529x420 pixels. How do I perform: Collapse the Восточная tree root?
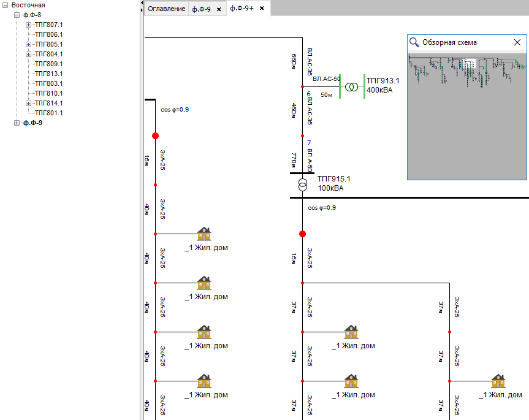[x=5, y=5]
